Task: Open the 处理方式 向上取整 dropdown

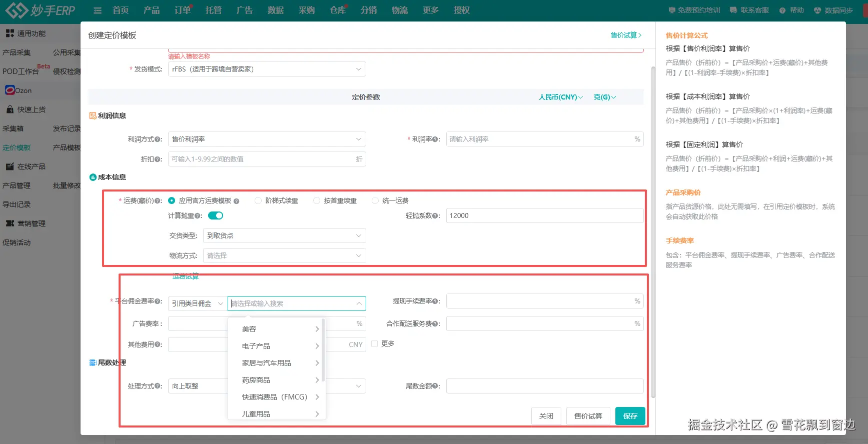Action: (267, 386)
